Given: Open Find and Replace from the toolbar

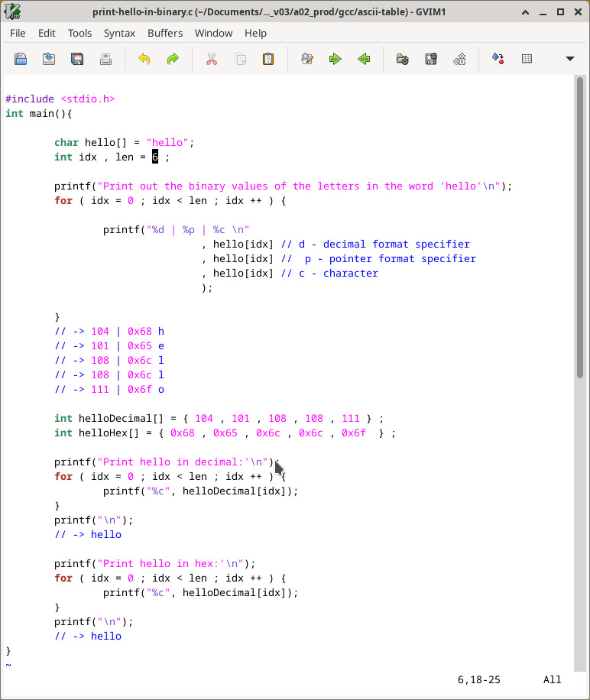Looking at the screenshot, I should [307, 59].
